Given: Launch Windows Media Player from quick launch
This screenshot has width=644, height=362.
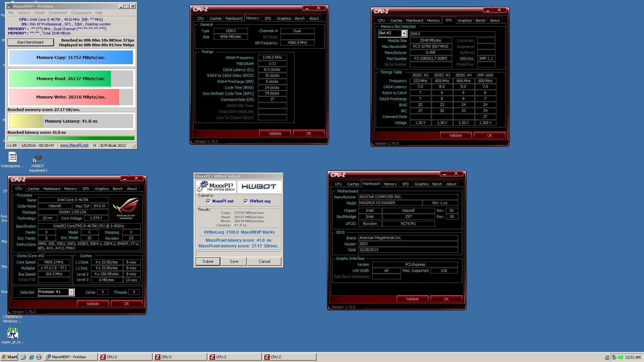Looking at the screenshot, I should pyautogui.click(x=39, y=357).
